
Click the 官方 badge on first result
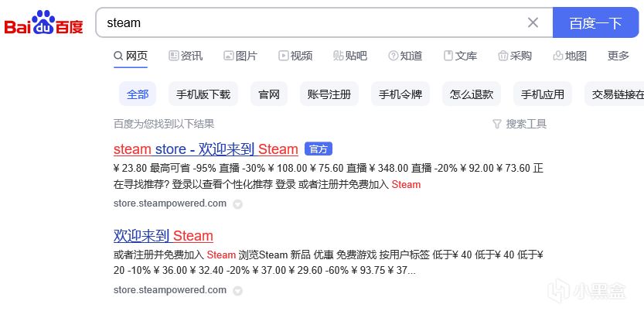319,149
